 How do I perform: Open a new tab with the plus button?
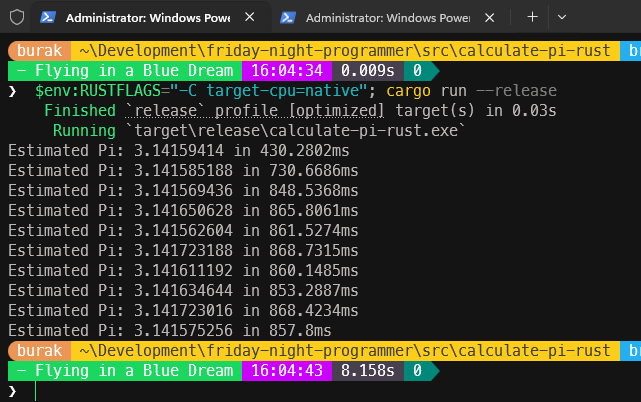(x=533, y=17)
